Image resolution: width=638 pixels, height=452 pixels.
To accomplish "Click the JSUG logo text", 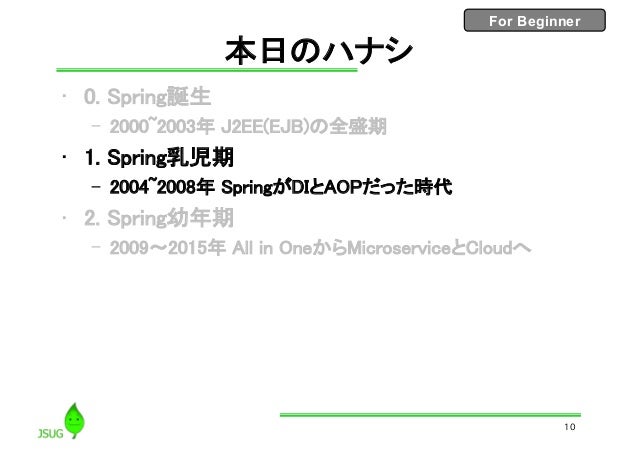I will [50, 433].
